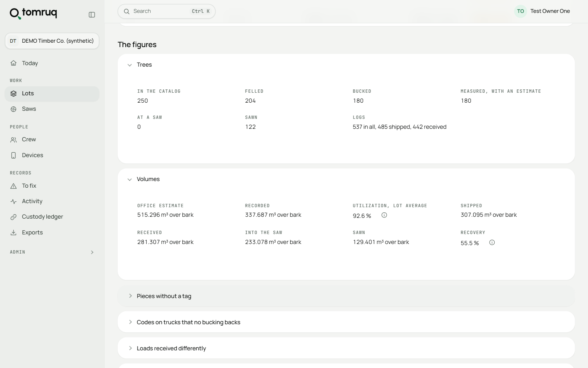Click the 'The figures' heading

(137, 45)
